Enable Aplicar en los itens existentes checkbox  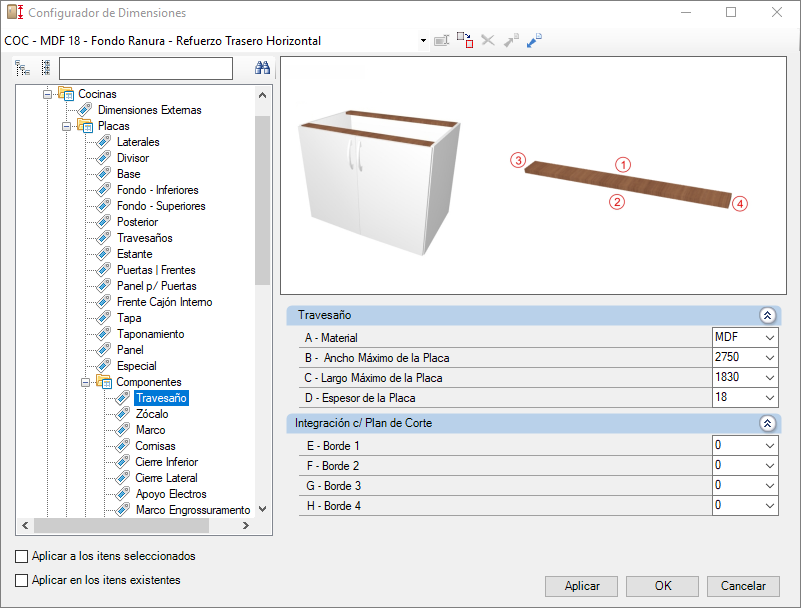21,580
